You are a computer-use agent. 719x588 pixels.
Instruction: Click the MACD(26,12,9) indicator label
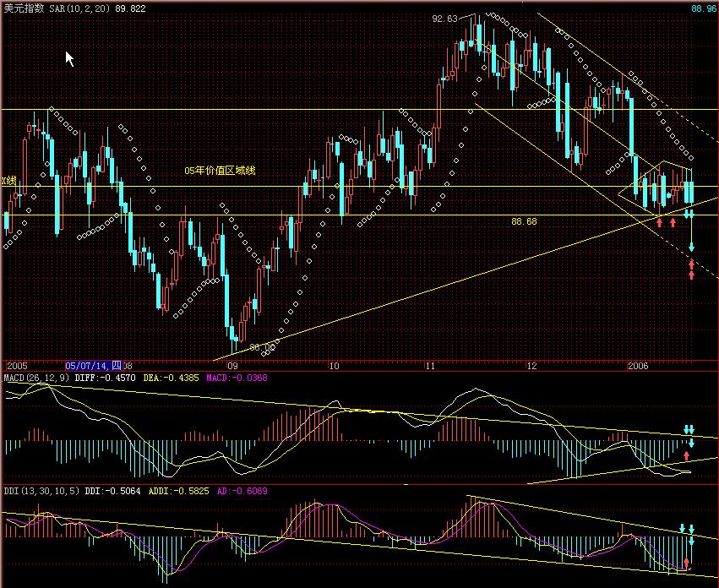click(36, 378)
